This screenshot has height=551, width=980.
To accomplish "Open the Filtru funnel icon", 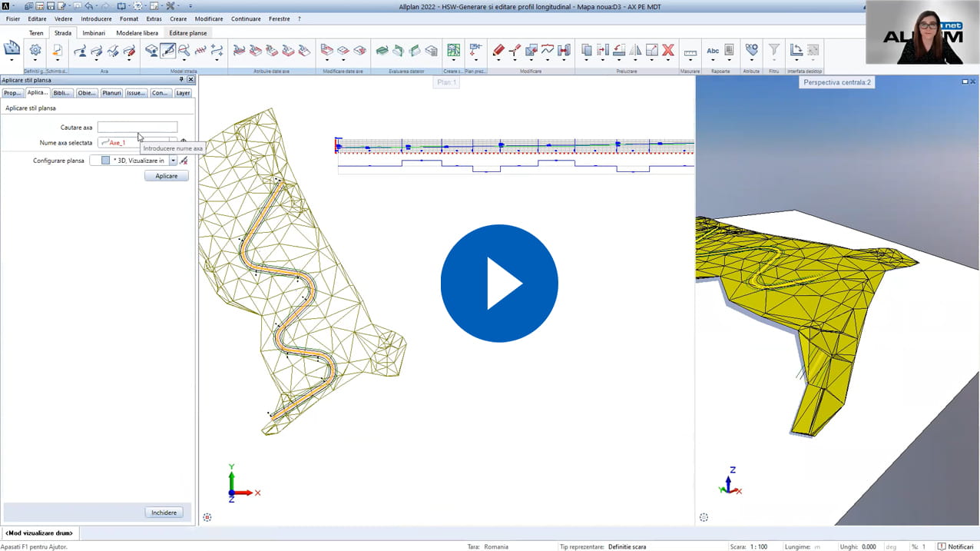I will 774,50.
